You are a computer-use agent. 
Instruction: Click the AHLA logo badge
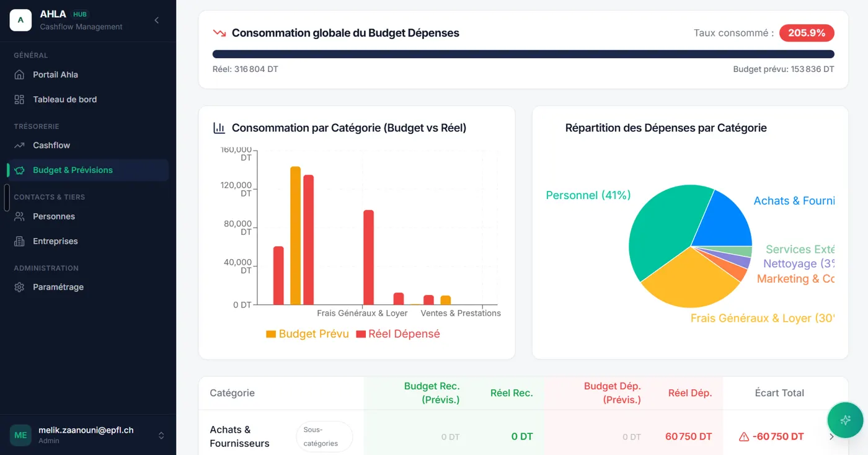coord(20,20)
